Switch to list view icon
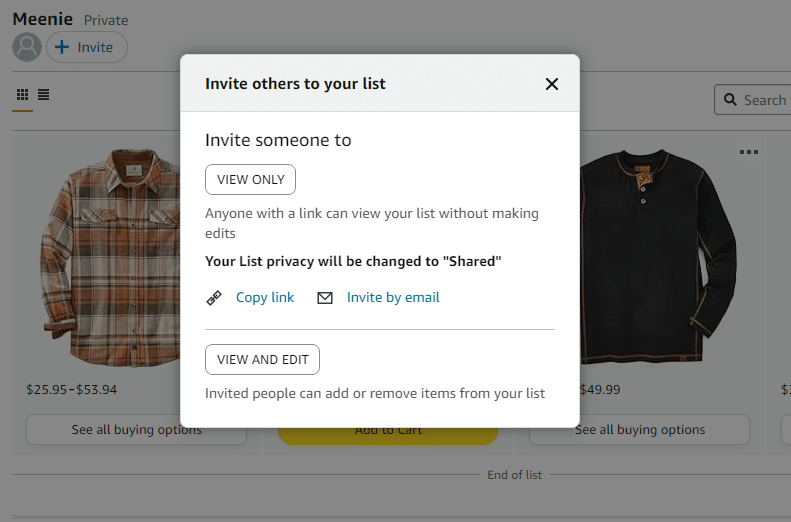This screenshot has height=522, width=791. [x=43, y=94]
